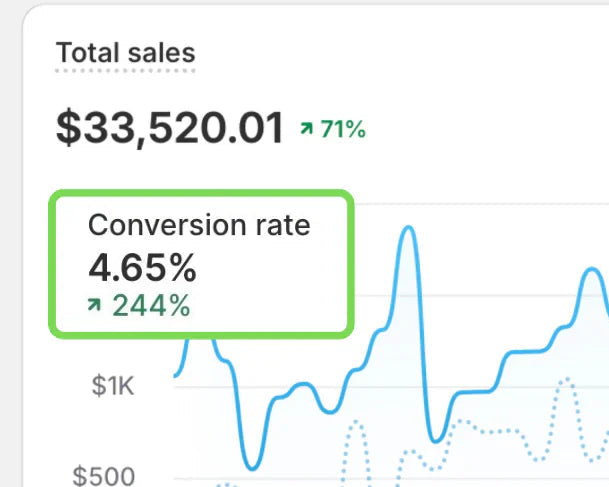Click the solid line dip right of tallest peak
The height and width of the screenshot is (487, 609).
(434, 439)
